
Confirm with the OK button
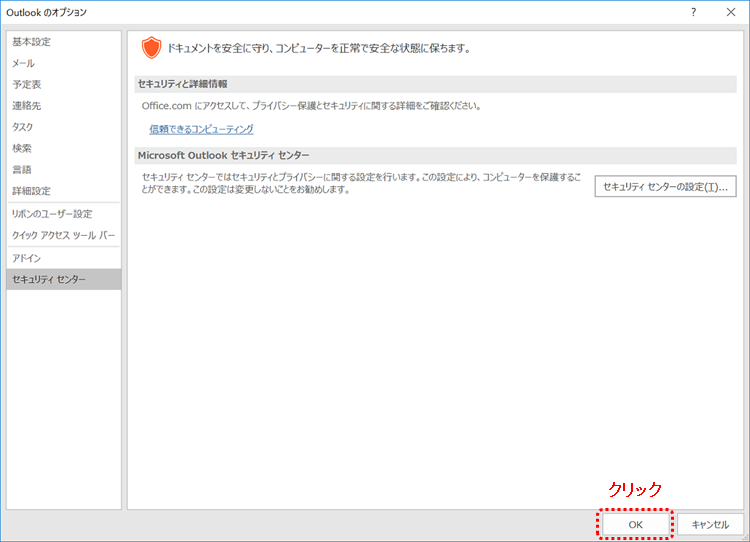pyautogui.click(x=635, y=525)
